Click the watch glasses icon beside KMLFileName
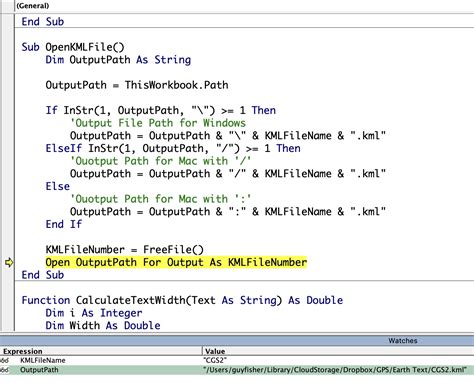Viewport: 474px width, 383px height. (x=4, y=360)
